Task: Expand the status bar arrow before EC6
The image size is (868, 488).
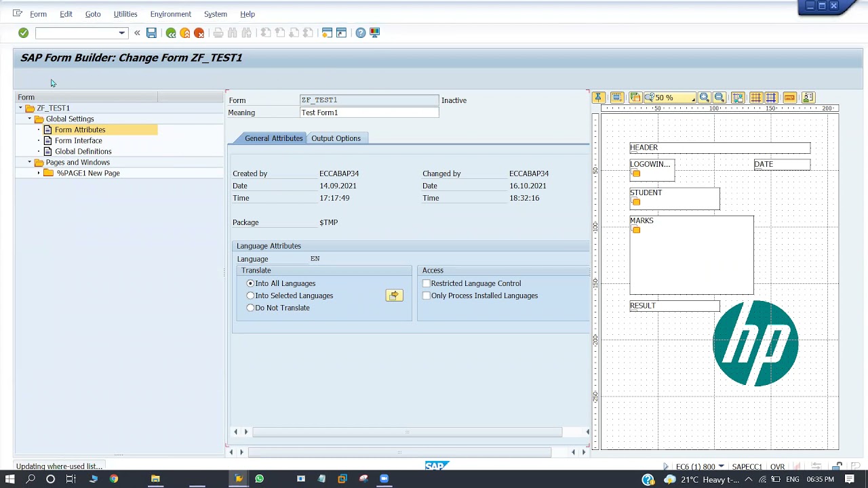Action: [665, 466]
